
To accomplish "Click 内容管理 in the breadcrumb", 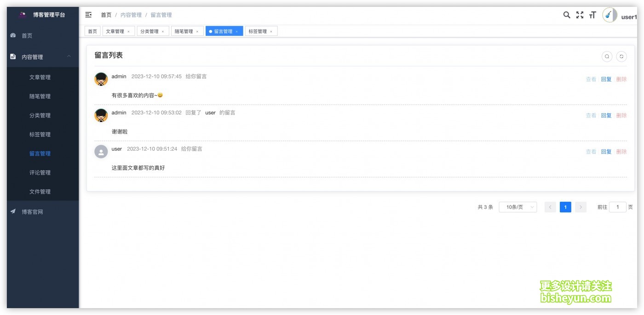I will tap(131, 15).
